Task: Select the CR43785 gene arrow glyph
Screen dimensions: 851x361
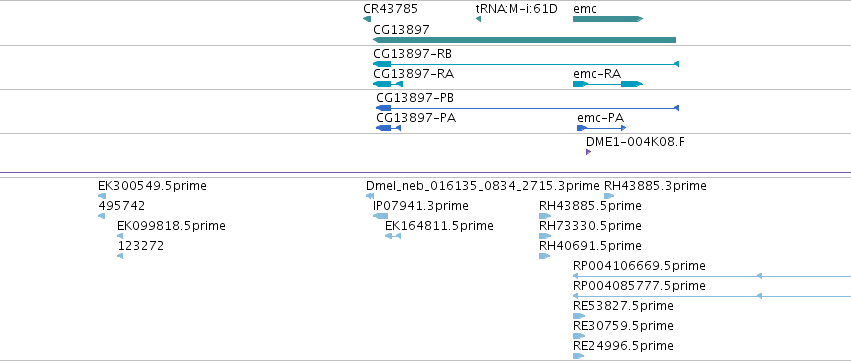Action: 367,19
